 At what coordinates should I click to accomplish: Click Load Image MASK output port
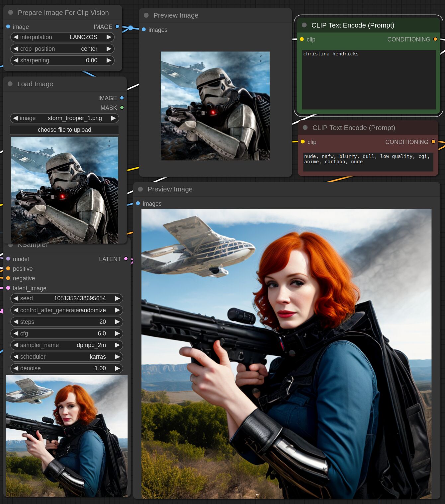pos(122,108)
